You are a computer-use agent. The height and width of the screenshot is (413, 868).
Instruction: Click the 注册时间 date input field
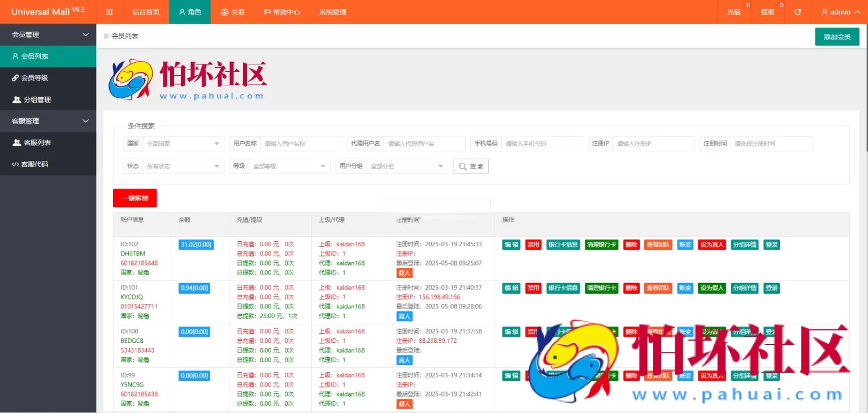click(770, 144)
